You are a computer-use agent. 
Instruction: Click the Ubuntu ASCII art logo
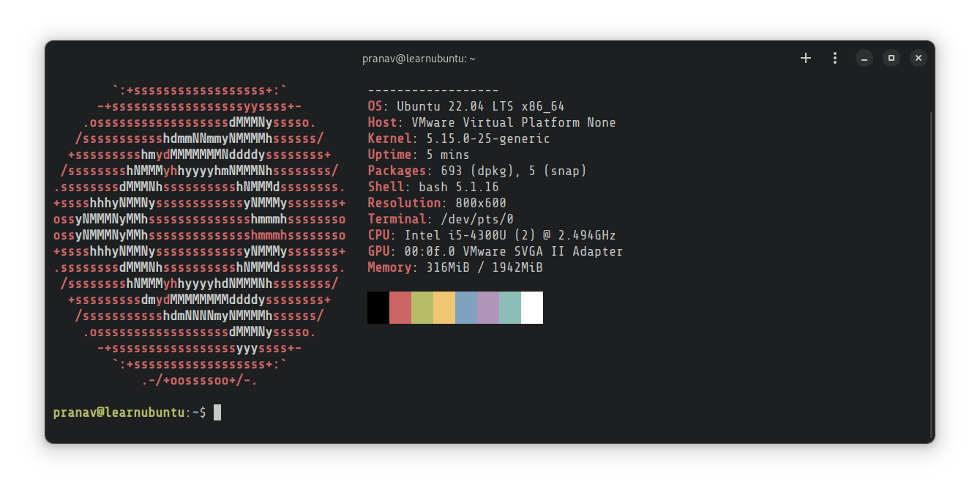(199, 234)
